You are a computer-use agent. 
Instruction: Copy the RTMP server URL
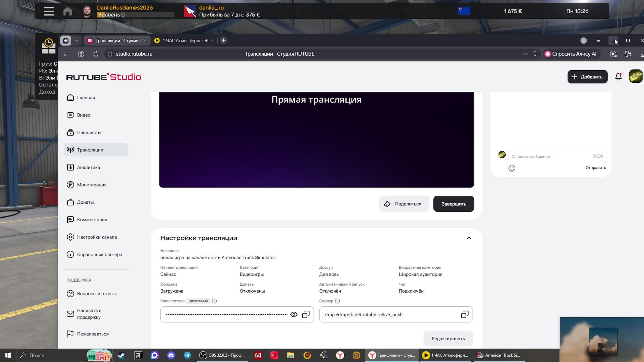tap(464, 314)
